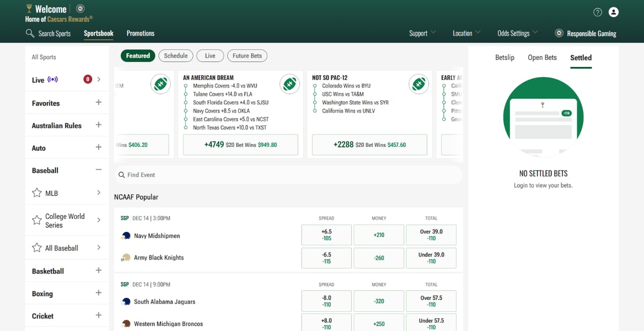The width and height of the screenshot is (644, 331).
Task: Bet South Alabama spread -8.0
Action: pos(326,301)
